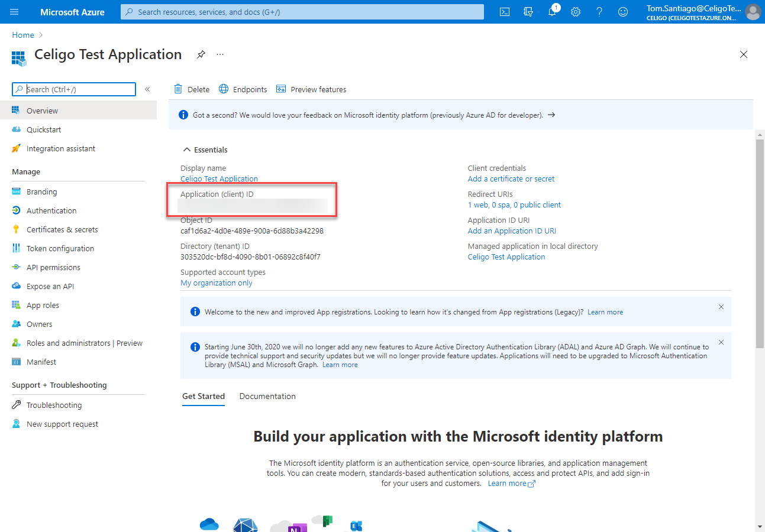The width and height of the screenshot is (765, 532).
Task: Open Certificates & secrets in sidebar
Action: point(62,229)
